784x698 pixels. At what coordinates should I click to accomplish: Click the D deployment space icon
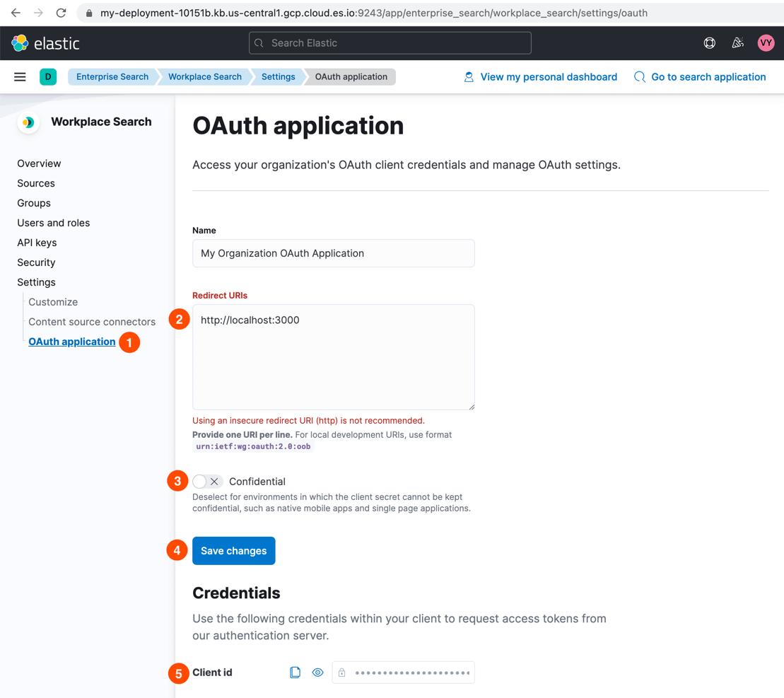[x=47, y=76]
